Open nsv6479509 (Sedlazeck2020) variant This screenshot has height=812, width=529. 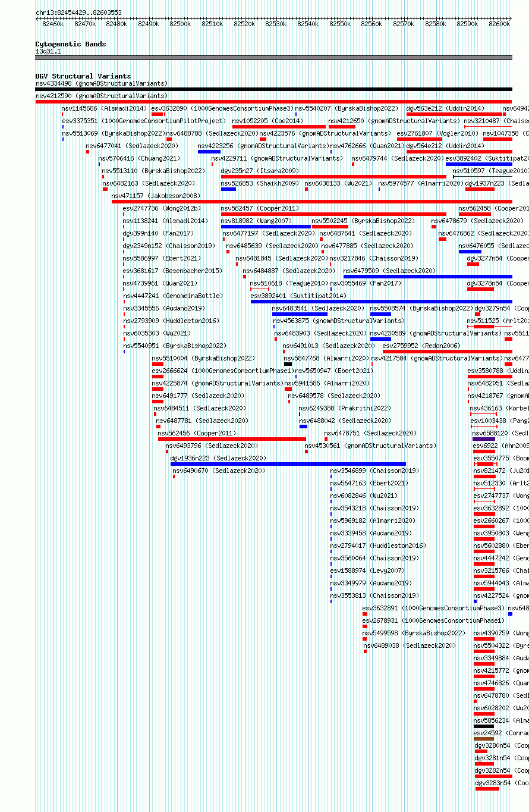(x=389, y=271)
